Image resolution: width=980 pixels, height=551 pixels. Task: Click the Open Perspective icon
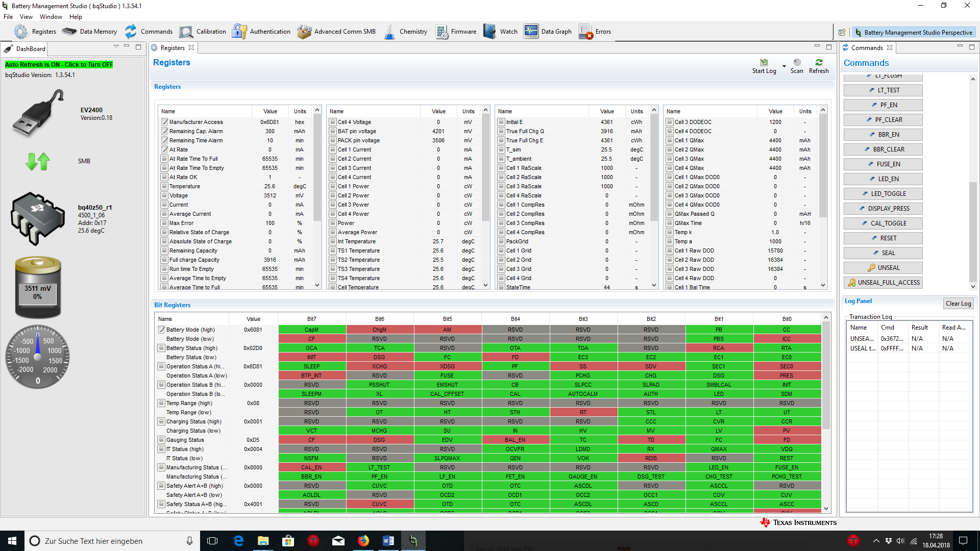coord(842,32)
